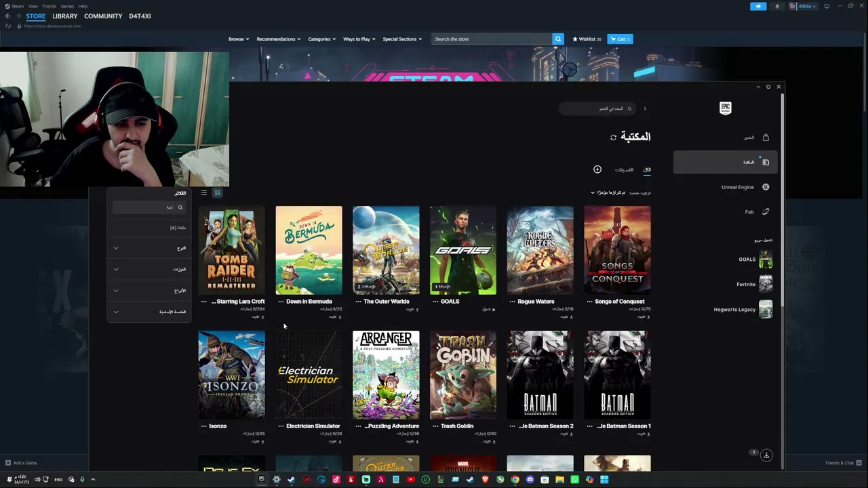Open the View menu in Steam
Screen dimensions: 868x488
[x=33, y=6]
